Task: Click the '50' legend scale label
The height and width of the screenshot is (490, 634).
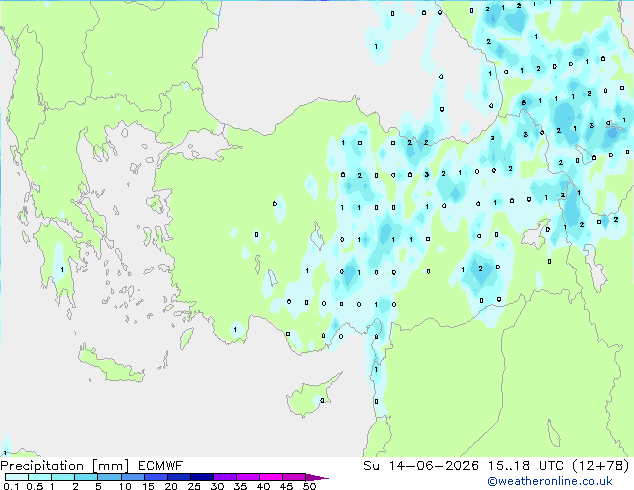Action: point(309,486)
